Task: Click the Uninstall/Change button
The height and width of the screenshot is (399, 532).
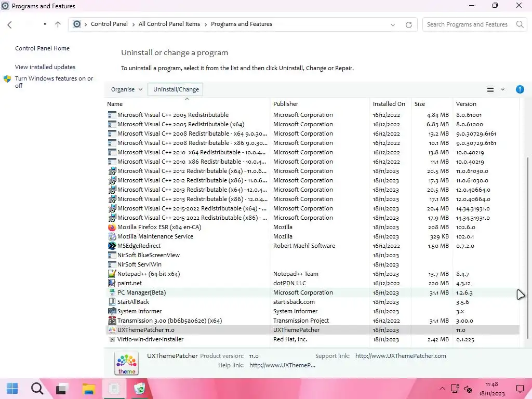Action: pyautogui.click(x=176, y=89)
